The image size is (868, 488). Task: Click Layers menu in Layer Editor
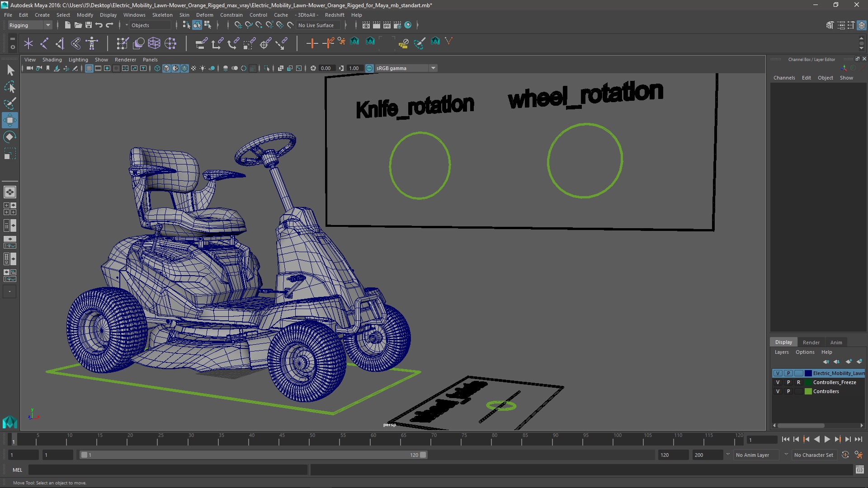781,352
